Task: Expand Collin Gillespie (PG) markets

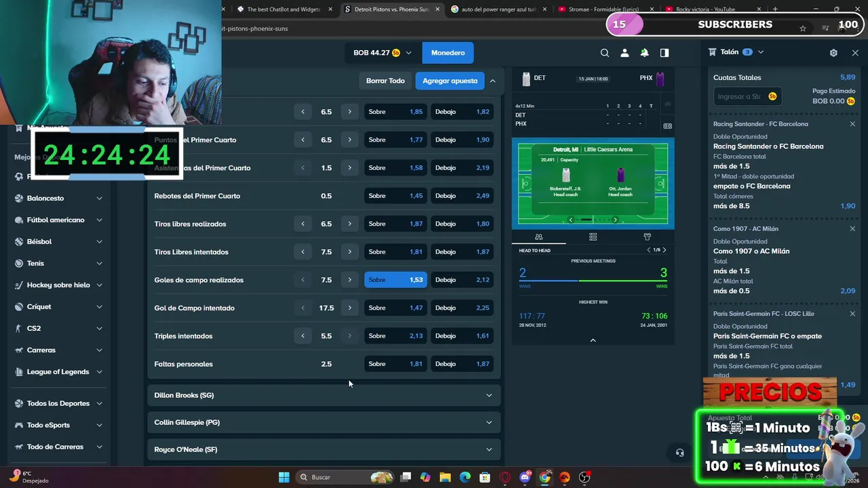Action: pos(323,422)
